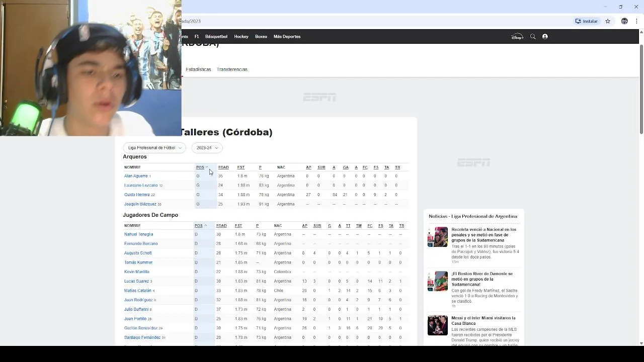The height and width of the screenshot is (362, 644).
Task: Switch to the Transferencias tab
Action: (x=232, y=69)
